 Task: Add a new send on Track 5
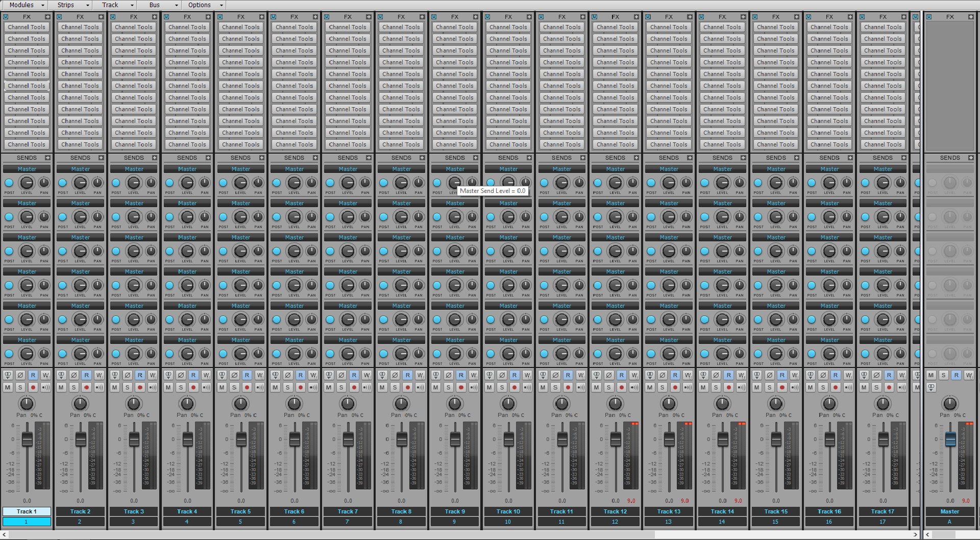click(x=261, y=158)
